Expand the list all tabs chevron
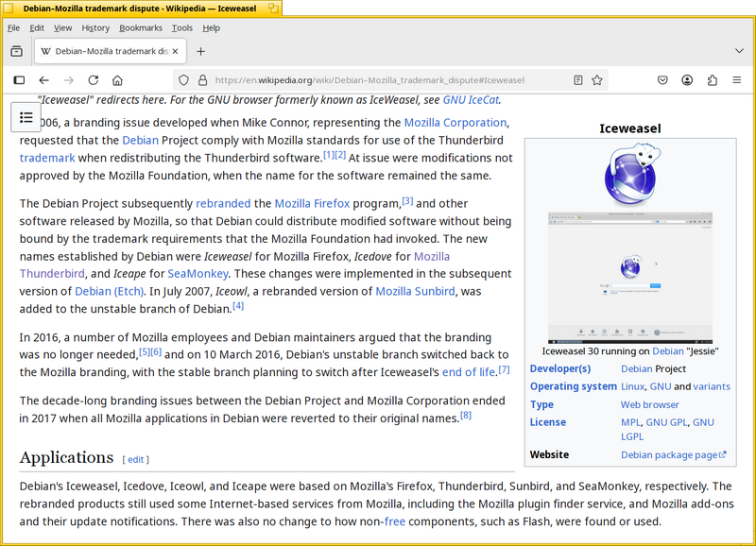 [x=739, y=51]
